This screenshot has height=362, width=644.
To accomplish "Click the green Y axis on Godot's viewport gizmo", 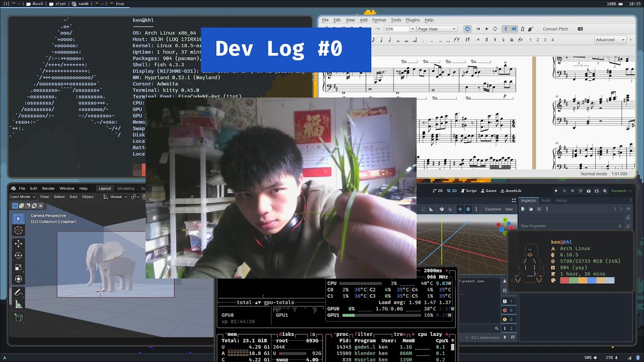I will click(505, 220).
